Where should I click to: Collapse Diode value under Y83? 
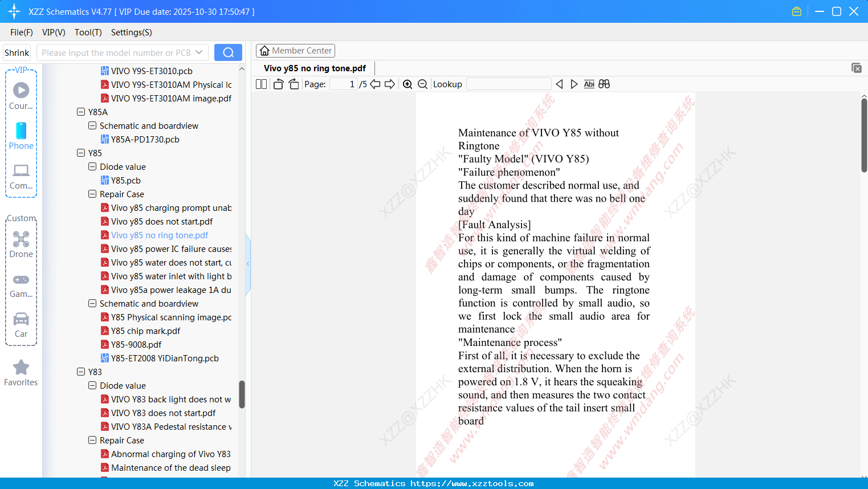(92, 386)
